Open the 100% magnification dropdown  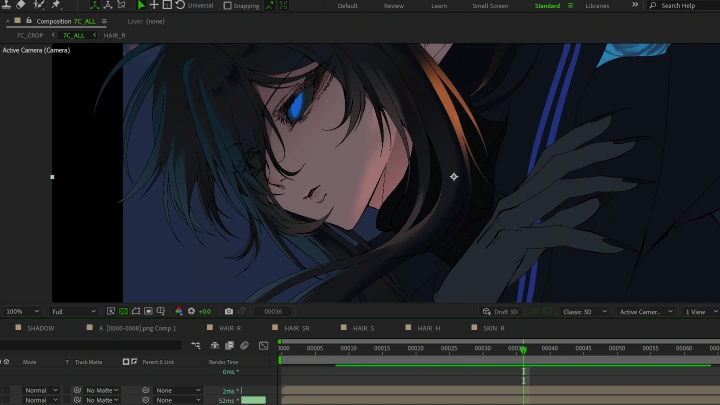[22, 311]
